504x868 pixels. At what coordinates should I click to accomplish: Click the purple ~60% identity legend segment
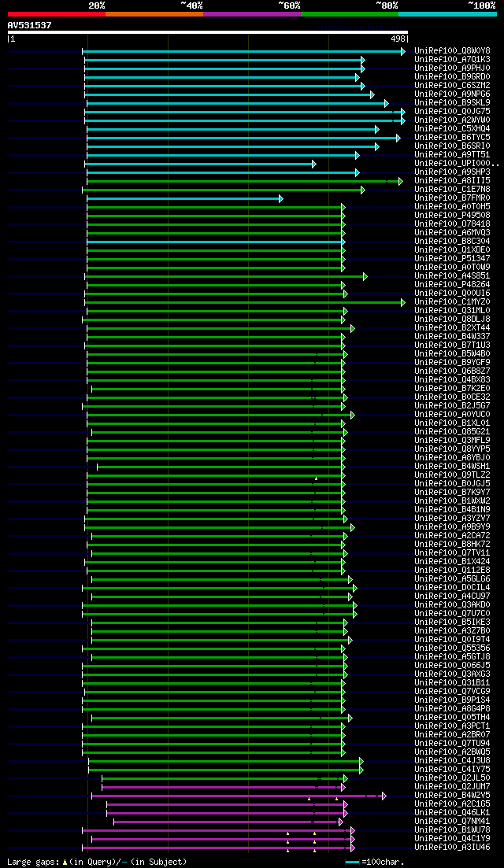point(252,14)
